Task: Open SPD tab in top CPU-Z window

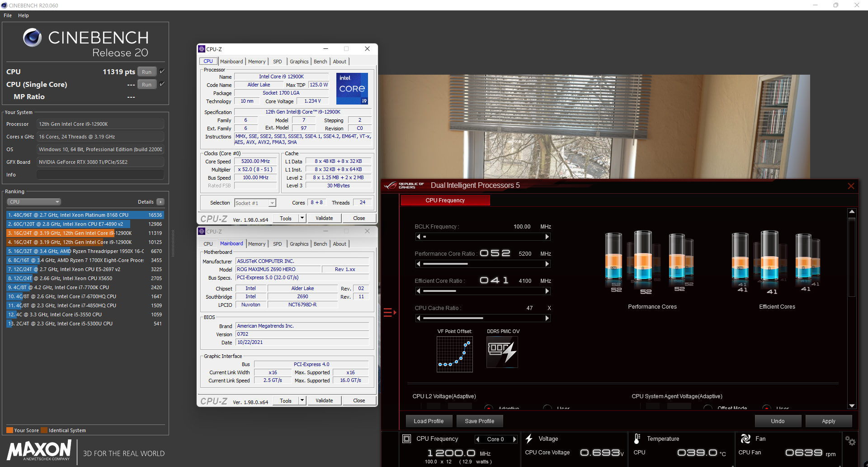Action: 278,62
